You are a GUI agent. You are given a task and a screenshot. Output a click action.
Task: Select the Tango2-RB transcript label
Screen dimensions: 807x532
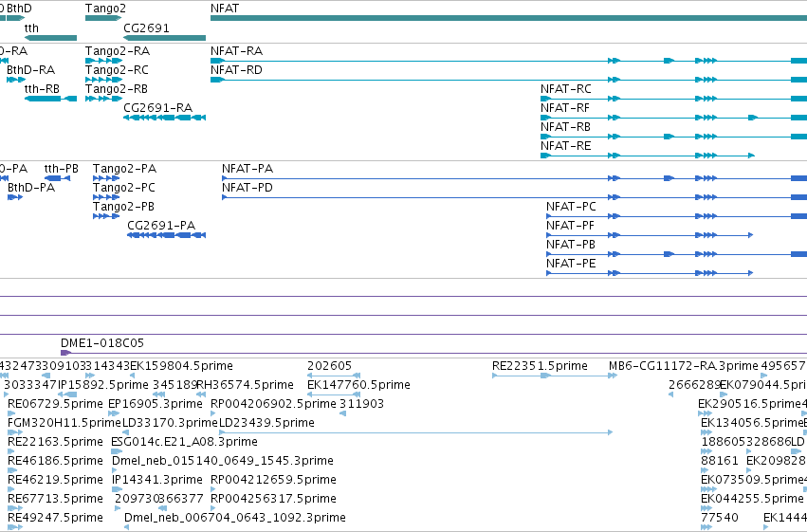click(117, 88)
